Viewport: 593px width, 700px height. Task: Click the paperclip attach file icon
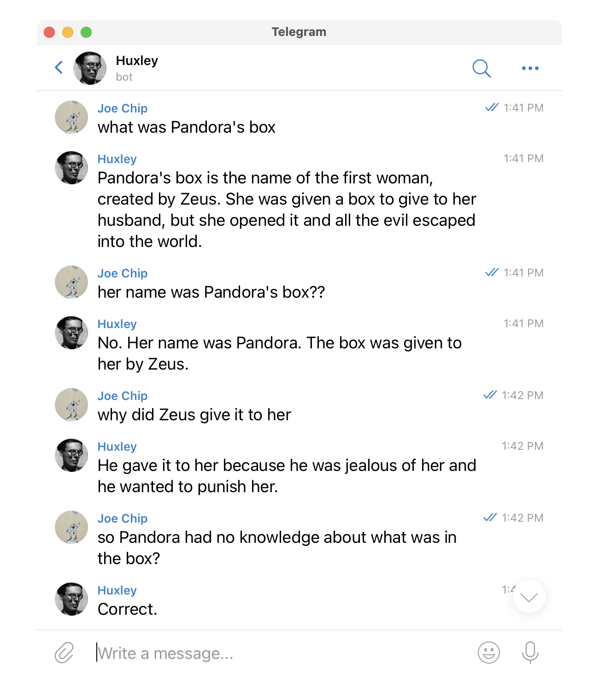click(x=65, y=653)
